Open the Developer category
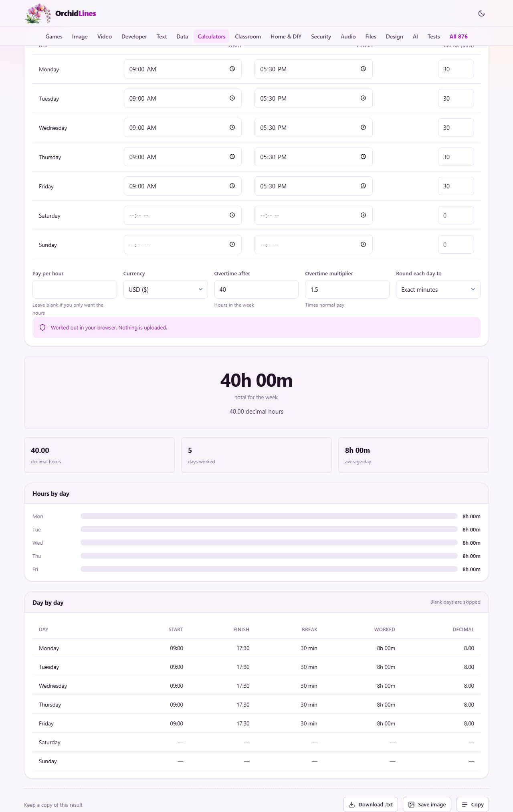Screen dimensions: 513x812 (x=134, y=36)
